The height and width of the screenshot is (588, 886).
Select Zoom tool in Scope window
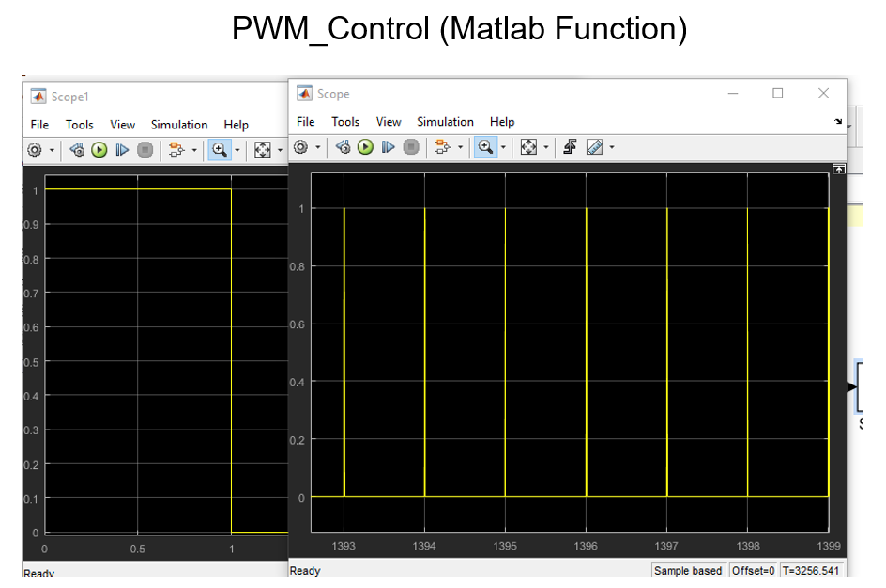[x=485, y=147]
